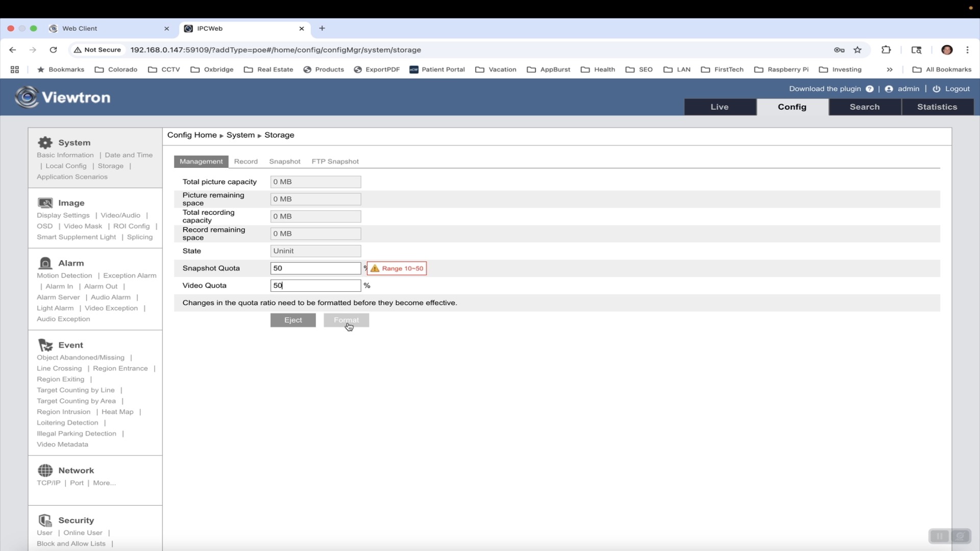Open the Colorado bookmarks folder

point(116,69)
